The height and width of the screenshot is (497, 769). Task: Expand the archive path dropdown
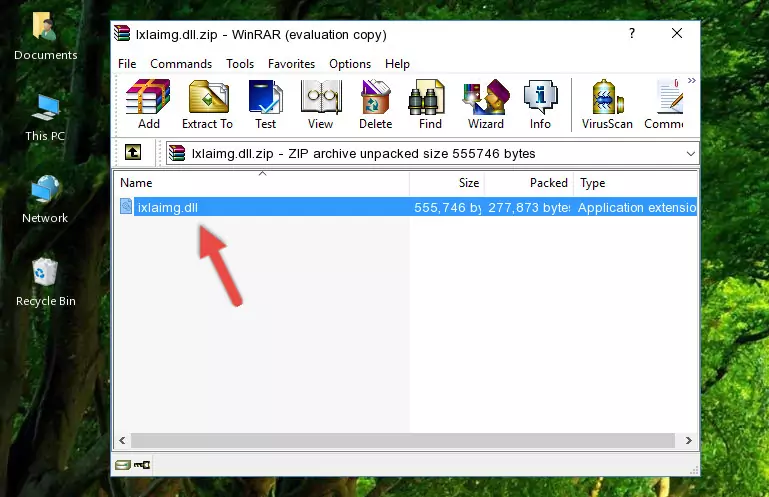tap(691, 154)
